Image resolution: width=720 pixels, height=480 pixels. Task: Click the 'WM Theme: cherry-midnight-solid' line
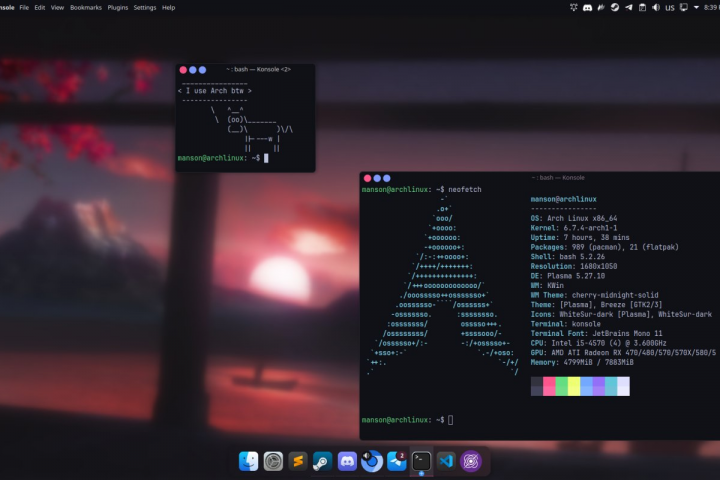pyautogui.click(x=595, y=295)
